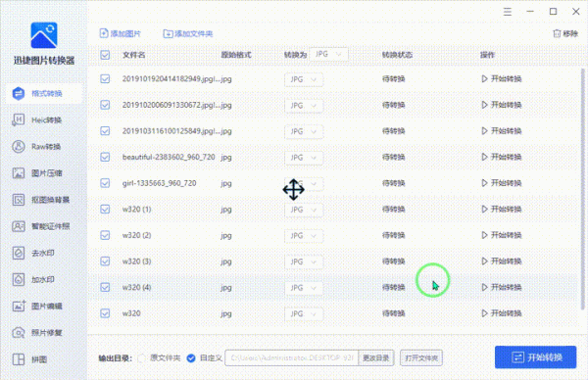Click play icon for girl-1335663_960_720 row
The height and width of the screenshot is (380, 588).
[x=484, y=183]
